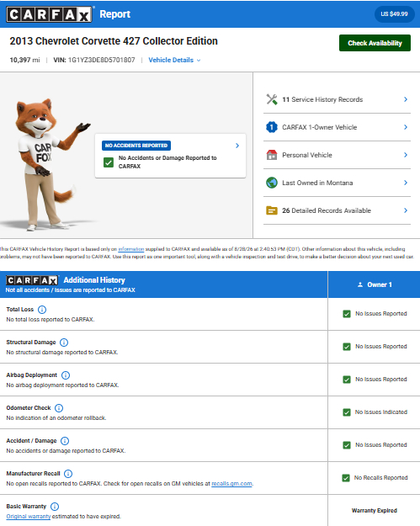Viewport: 420px width, 526px height.
Task: Click the Original warranty link
Action: [29, 516]
